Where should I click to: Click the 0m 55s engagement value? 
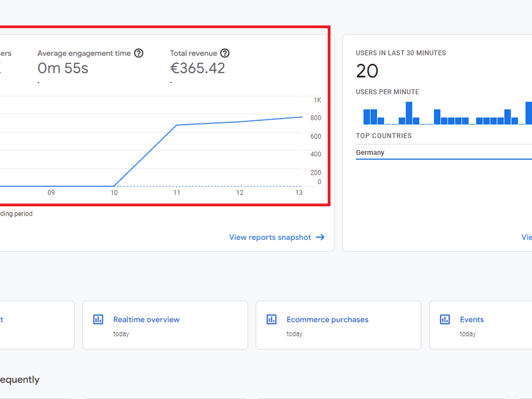coord(63,68)
